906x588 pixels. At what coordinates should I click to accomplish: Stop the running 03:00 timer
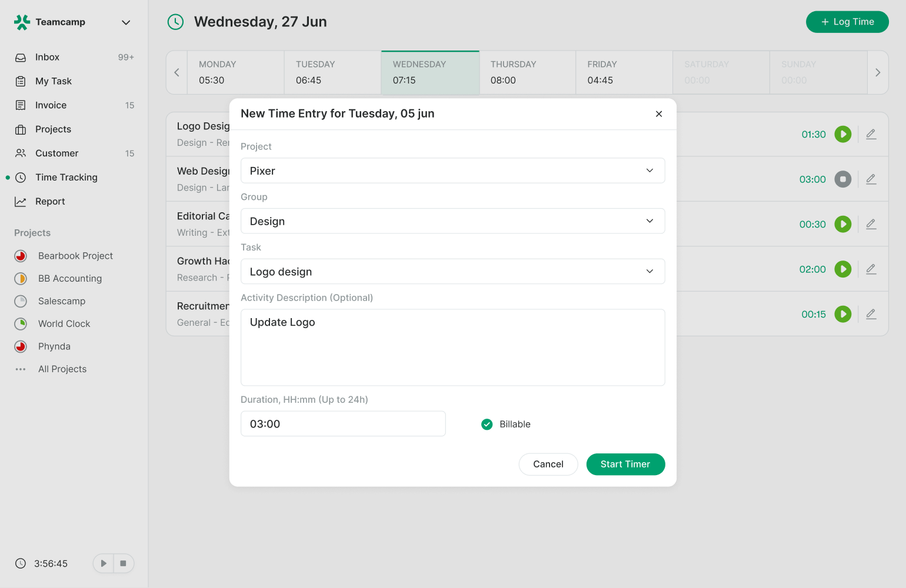coord(842,179)
